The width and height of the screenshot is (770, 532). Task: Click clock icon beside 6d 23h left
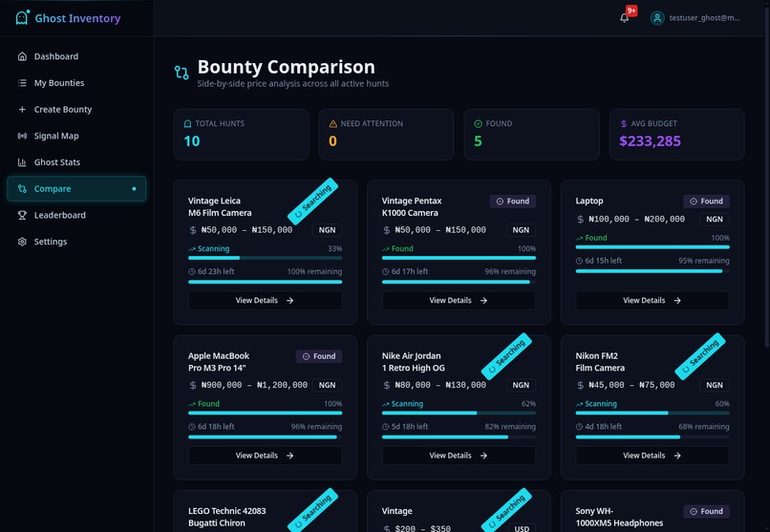pyautogui.click(x=192, y=271)
